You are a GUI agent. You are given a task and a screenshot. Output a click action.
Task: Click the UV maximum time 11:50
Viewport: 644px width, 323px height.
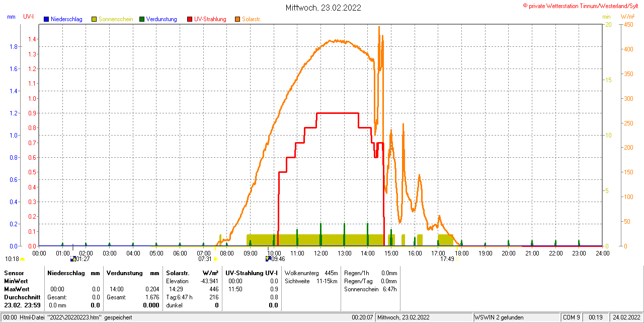(x=235, y=289)
